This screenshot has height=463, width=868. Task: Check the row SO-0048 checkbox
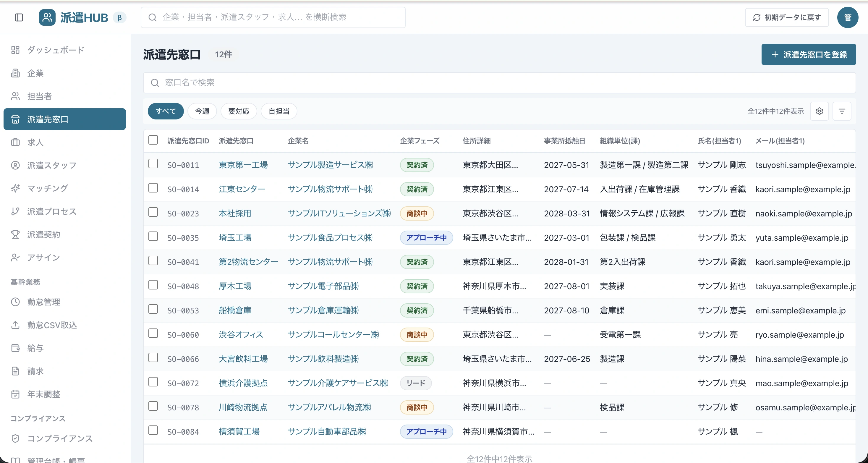click(x=153, y=285)
